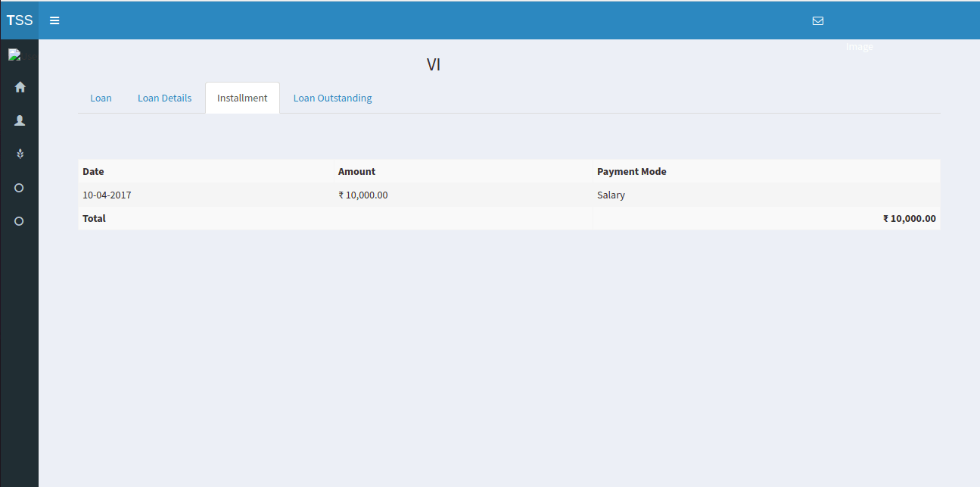Click the last circle icon in the sidebar
The image size is (980, 487).
pyautogui.click(x=20, y=221)
